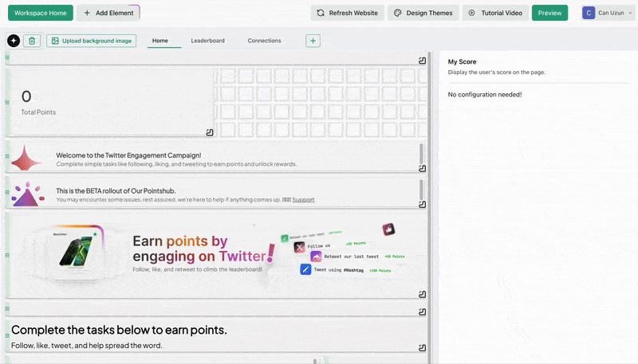This screenshot has height=364, width=638.
Task: Open Design Themes
Action: [423, 13]
